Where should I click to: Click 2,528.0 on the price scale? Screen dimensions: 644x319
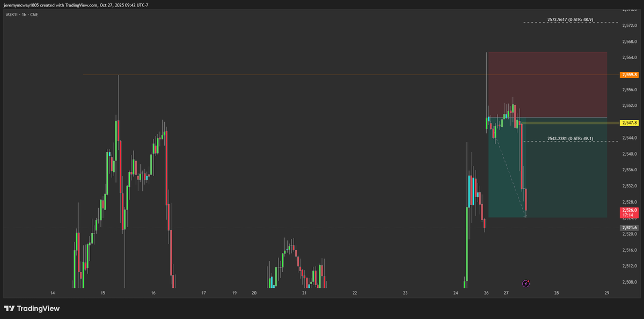pyautogui.click(x=630, y=202)
